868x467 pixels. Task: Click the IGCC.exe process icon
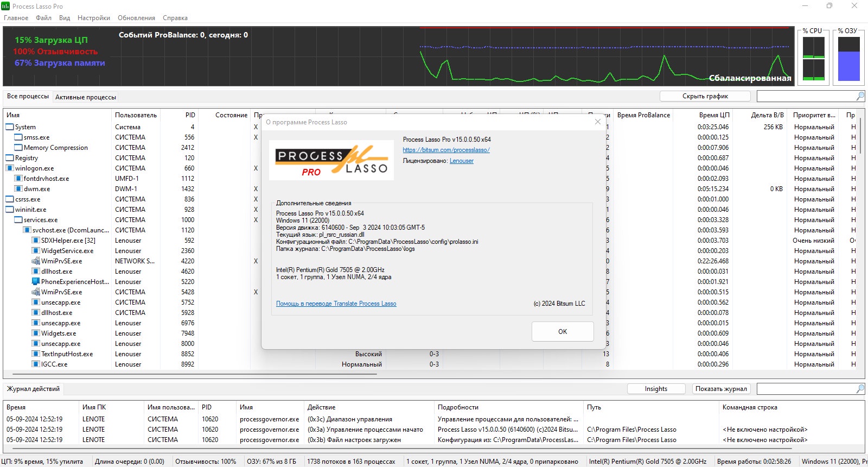click(36, 364)
